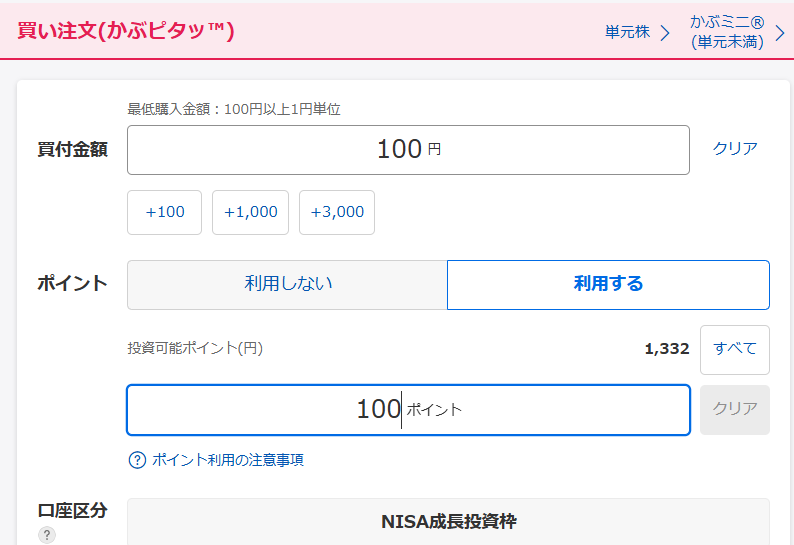Image resolution: width=794 pixels, height=545 pixels.
Task: Click the question mark icon under 口座区分
Action: point(46,535)
